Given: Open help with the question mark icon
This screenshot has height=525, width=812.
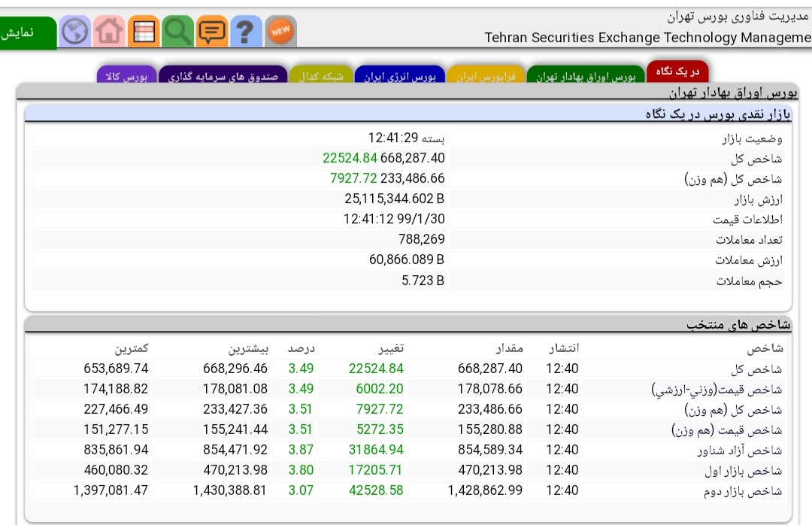Looking at the screenshot, I should coord(246,32).
